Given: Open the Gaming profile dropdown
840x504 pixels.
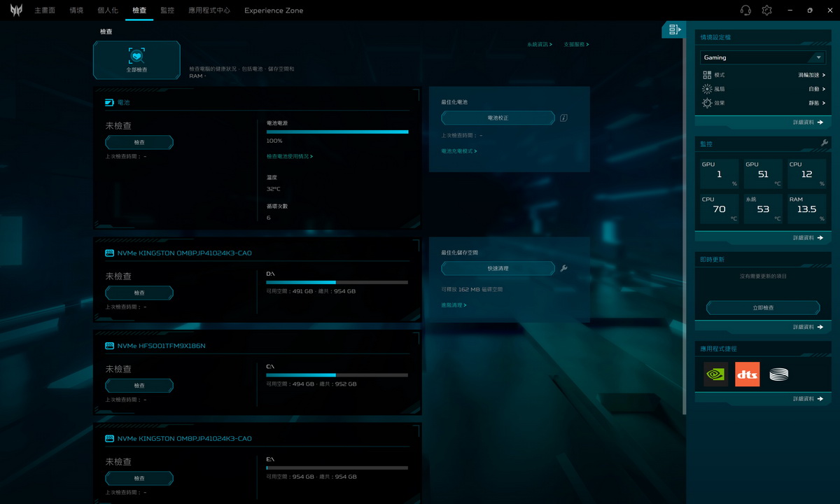Looking at the screenshot, I should click(x=763, y=57).
